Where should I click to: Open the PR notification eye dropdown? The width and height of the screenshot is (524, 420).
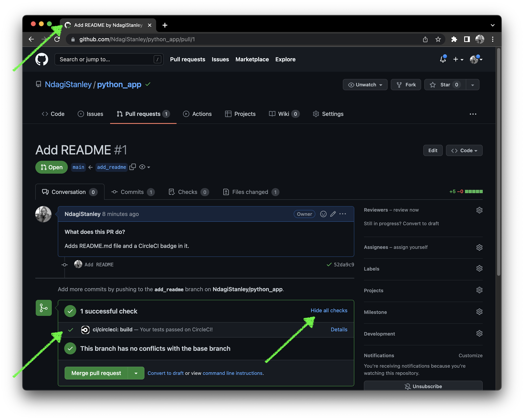(x=145, y=167)
